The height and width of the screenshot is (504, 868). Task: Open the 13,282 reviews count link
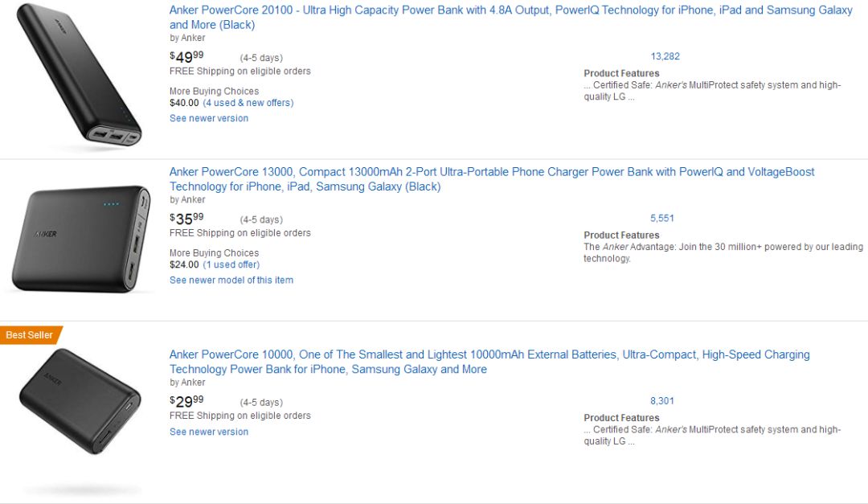[x=665, y=56]
